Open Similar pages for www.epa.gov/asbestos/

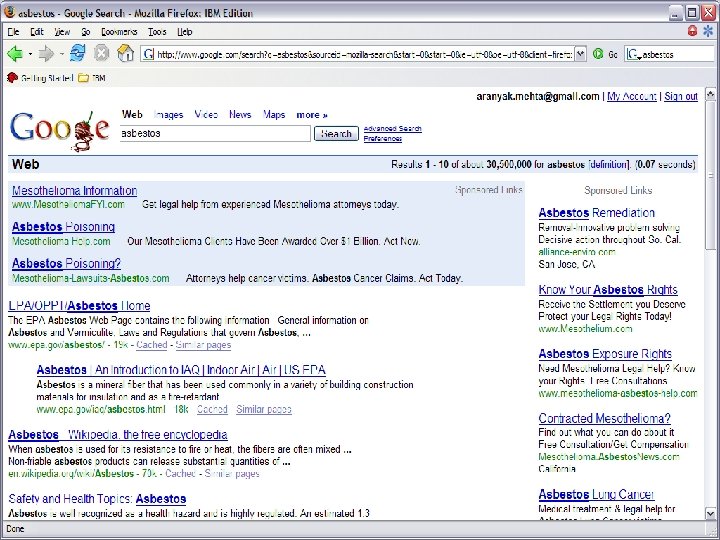tap(203, 345)
